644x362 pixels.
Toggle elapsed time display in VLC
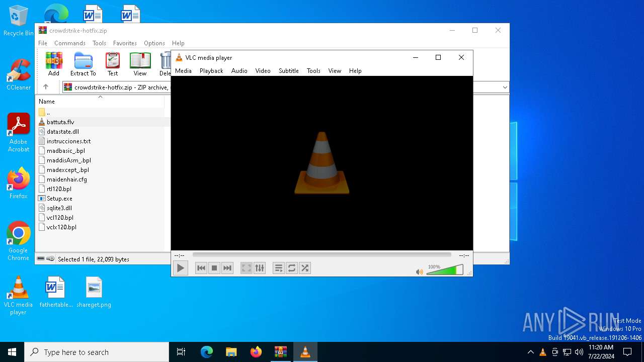click(179, 255)
